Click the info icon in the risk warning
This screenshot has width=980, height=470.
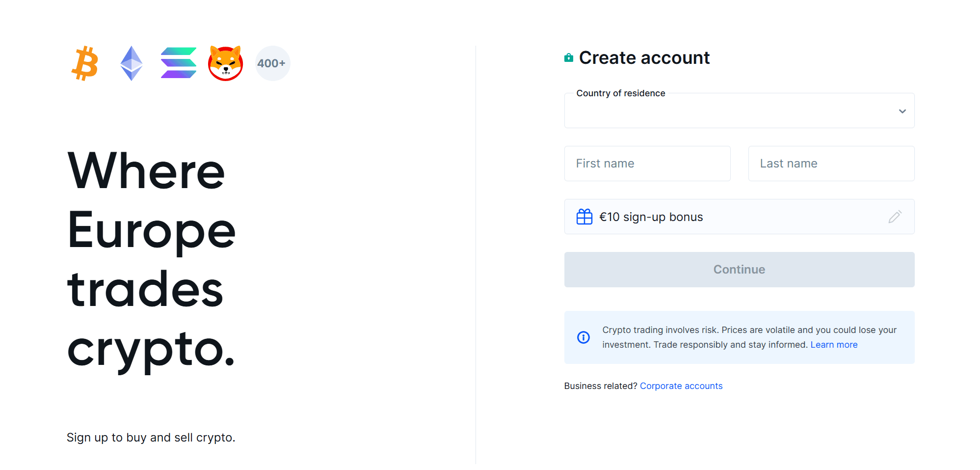(583, 337)
